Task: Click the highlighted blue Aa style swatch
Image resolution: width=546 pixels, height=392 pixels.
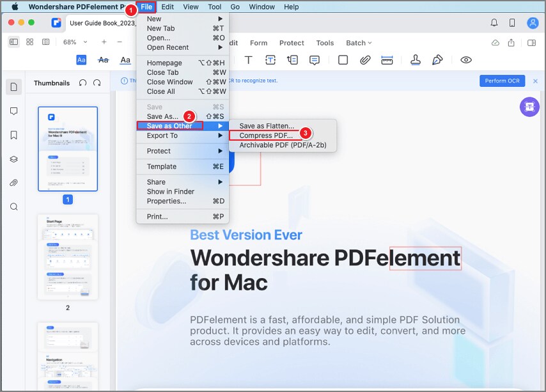Action: click(x=81, y=59)
